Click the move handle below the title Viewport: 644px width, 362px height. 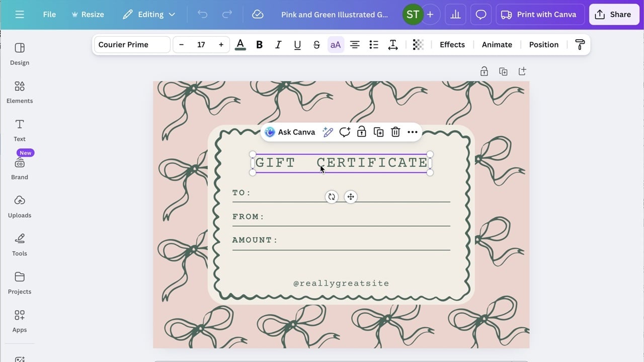point(351,197)
